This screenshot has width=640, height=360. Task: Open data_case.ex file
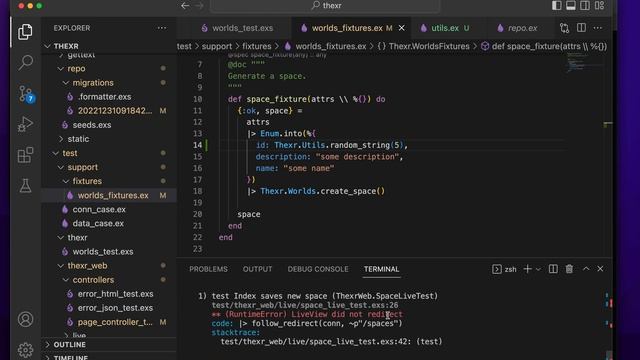98,223
